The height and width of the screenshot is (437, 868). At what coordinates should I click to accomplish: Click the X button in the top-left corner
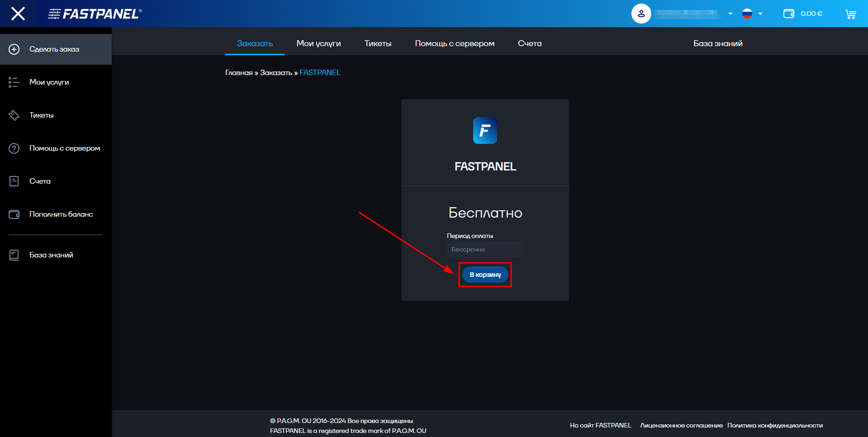click(x=18, y=13)
